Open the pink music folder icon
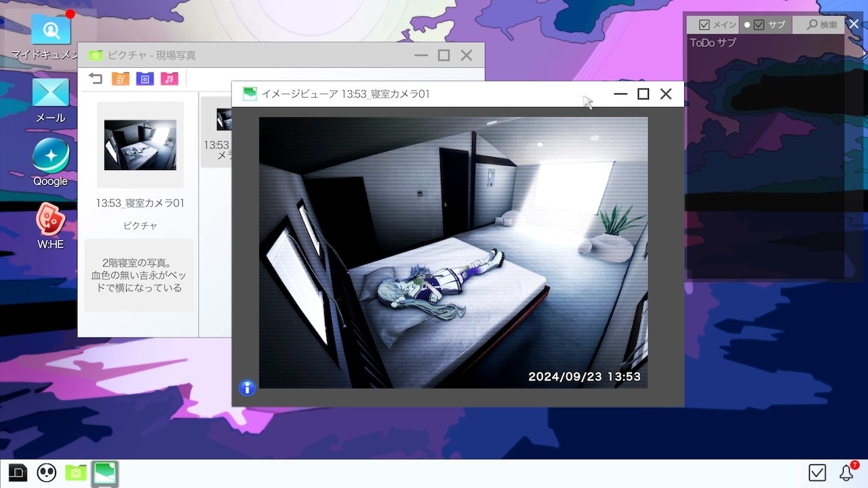Viewport: 868px width, 488px height. click(169, 79)
